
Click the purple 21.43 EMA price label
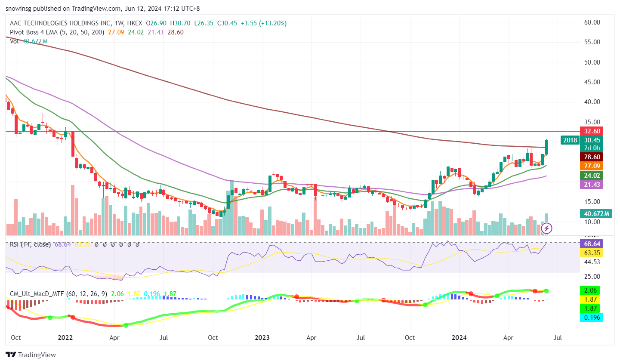(592, 185)
